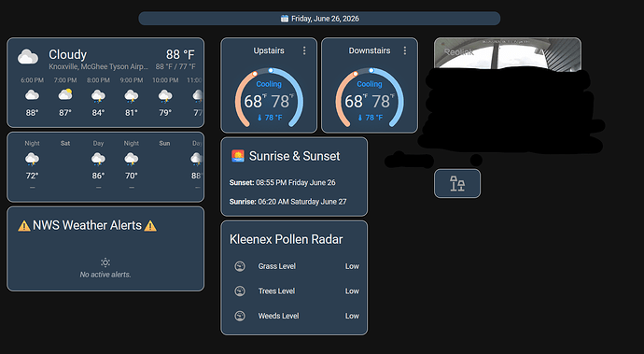
Task: Click the Weeds Level pollen gauge icon
Action: click(240, 316)
